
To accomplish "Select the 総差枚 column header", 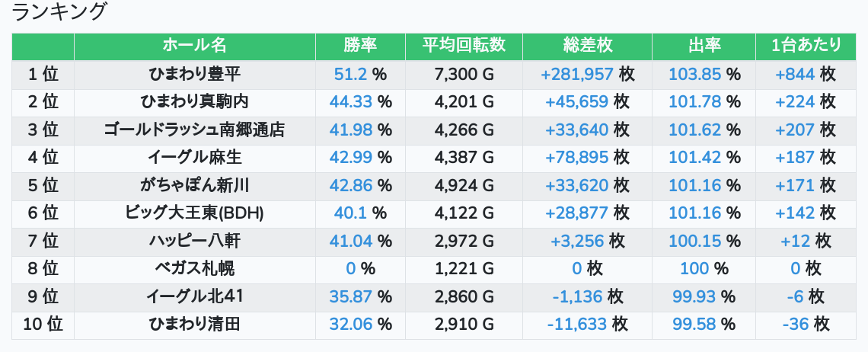I will (587, 46).
